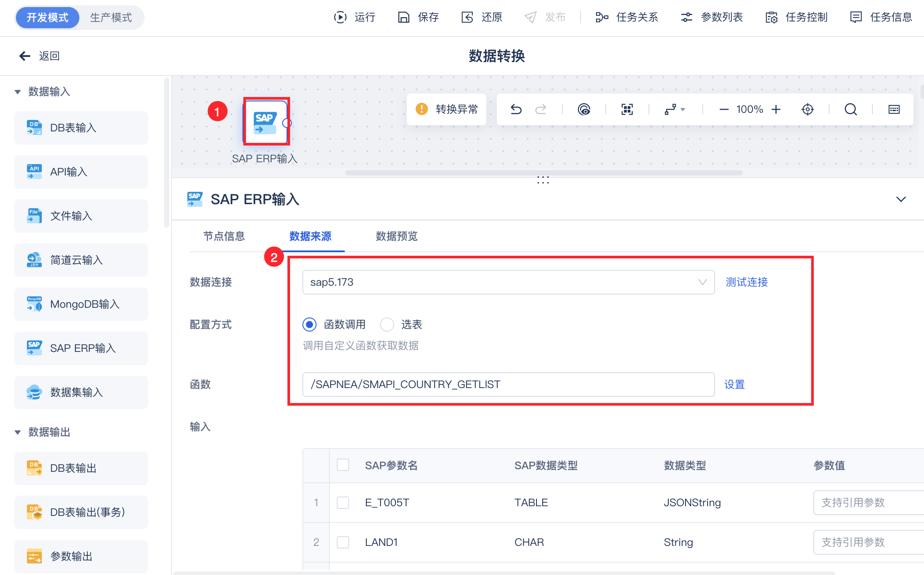The height and width of the screenshot is (575, 924).
Task: Switch to the 数据预览 tab
Action: pyautogui.click(x=396, y=236)
